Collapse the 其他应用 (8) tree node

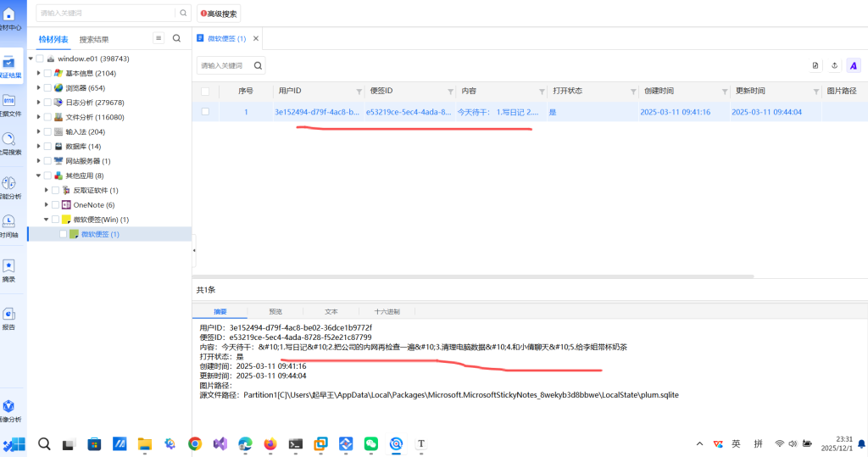click(37, 176)
